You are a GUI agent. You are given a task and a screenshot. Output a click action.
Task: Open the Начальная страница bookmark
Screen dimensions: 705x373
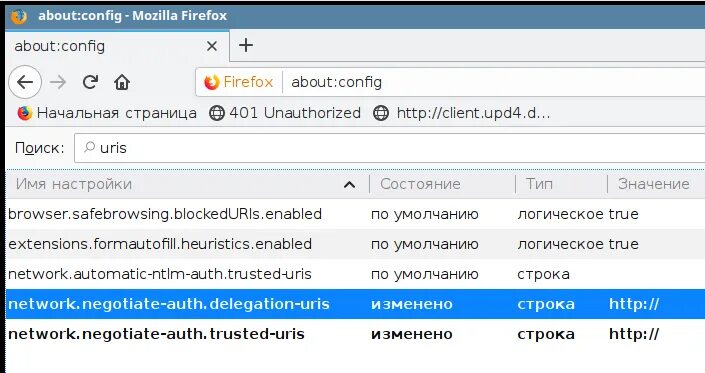tap(107, 113)
